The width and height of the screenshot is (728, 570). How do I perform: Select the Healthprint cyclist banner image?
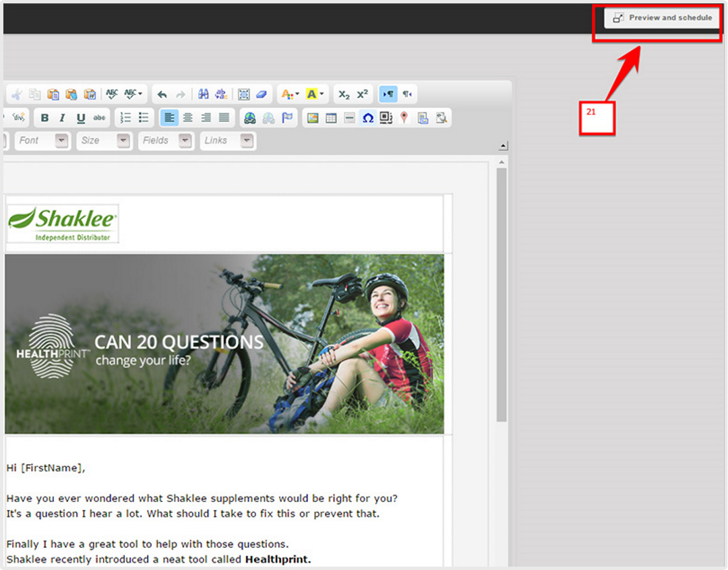point(224,344)
